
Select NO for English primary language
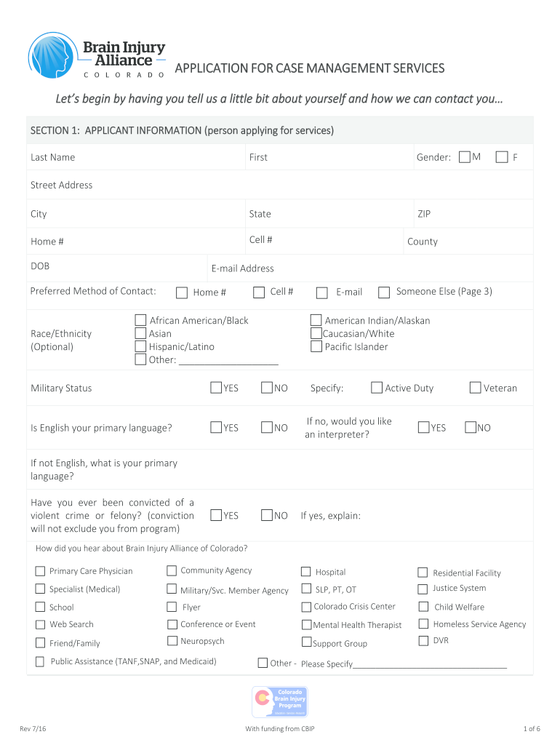267,427
